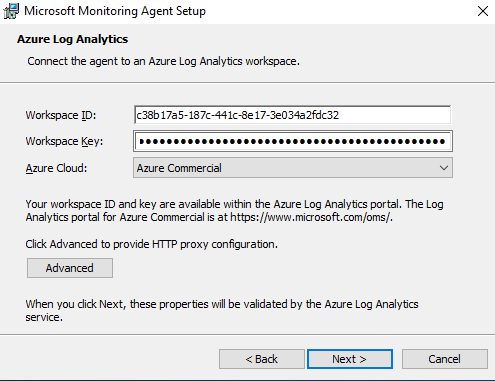Image resolution: width=495 pixels, height=381 pixels.
Task: Select the Azure Commercial combo box text
Action: click(179, 168)
